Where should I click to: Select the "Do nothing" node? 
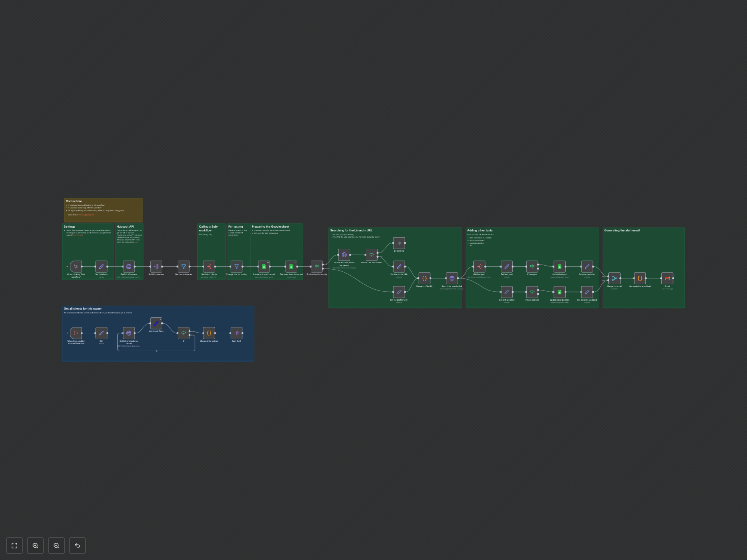click(399, 243)
